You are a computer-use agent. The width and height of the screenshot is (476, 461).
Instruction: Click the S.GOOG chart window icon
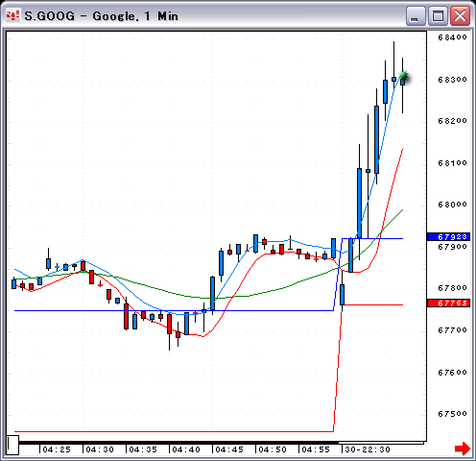pyautogui.click(x=13, y=15)
